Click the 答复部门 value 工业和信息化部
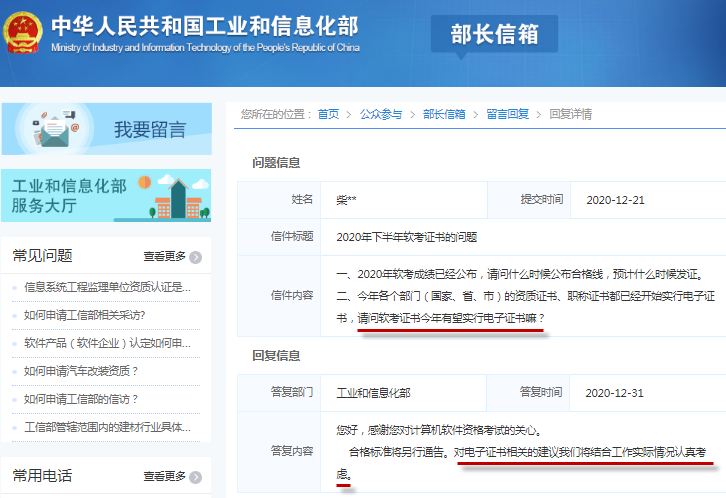The height and width of the screenshot is (498, 726). (x=373, y=393)
